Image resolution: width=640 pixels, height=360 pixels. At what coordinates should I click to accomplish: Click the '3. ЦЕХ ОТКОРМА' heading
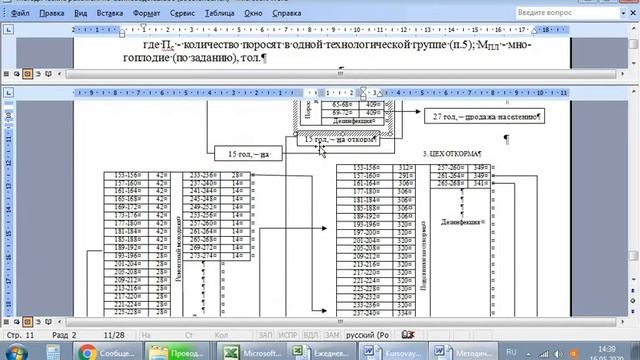tap(452, 154)
